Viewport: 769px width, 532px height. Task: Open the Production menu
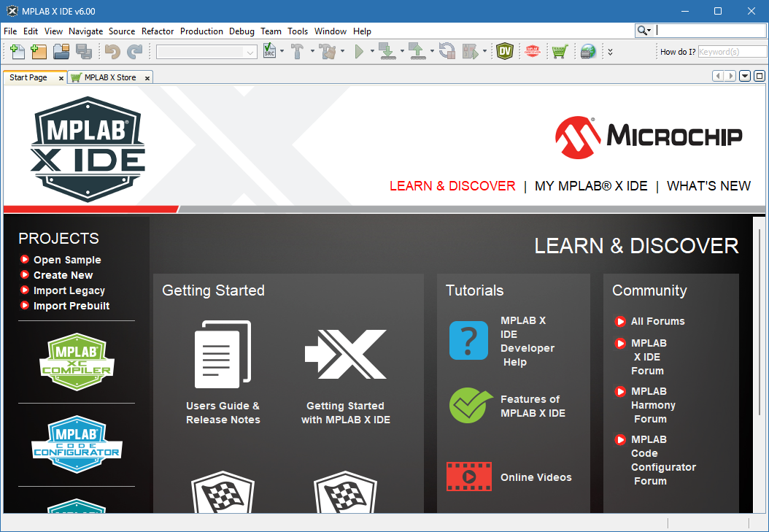coord(201,31)
